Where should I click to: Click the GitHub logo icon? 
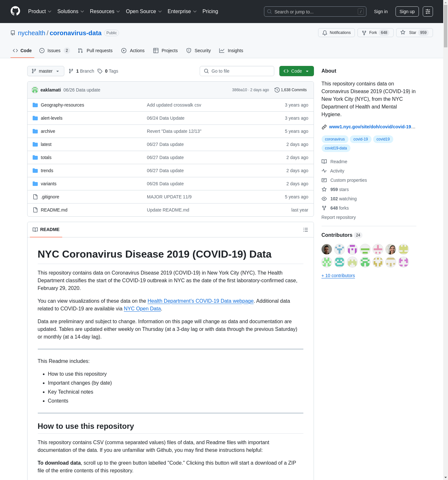click(15, 11)
